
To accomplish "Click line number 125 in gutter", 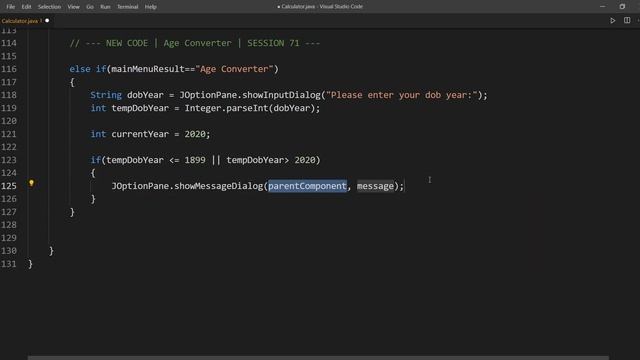I will [x=9, y=186].
